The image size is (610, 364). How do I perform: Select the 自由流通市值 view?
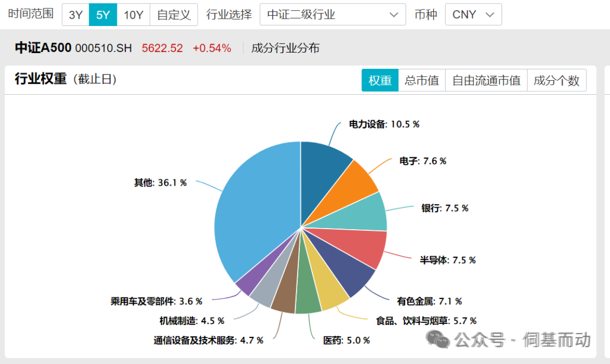point(486,80)
